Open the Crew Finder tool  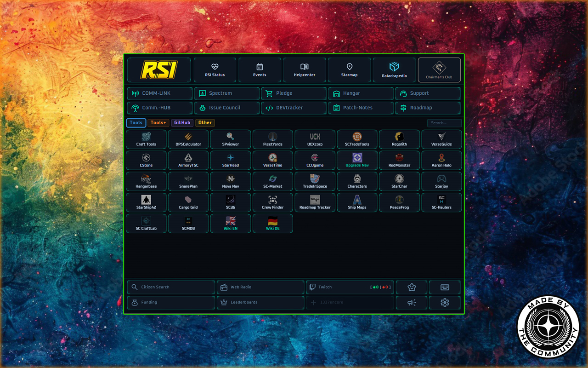click(x=273, y=203)
